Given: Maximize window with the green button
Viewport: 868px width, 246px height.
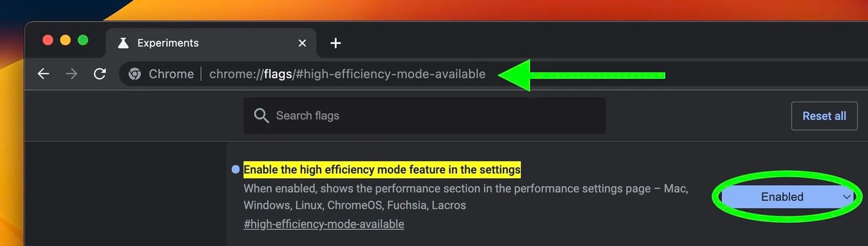Looking at the screenshot, I should coord(83,40).
